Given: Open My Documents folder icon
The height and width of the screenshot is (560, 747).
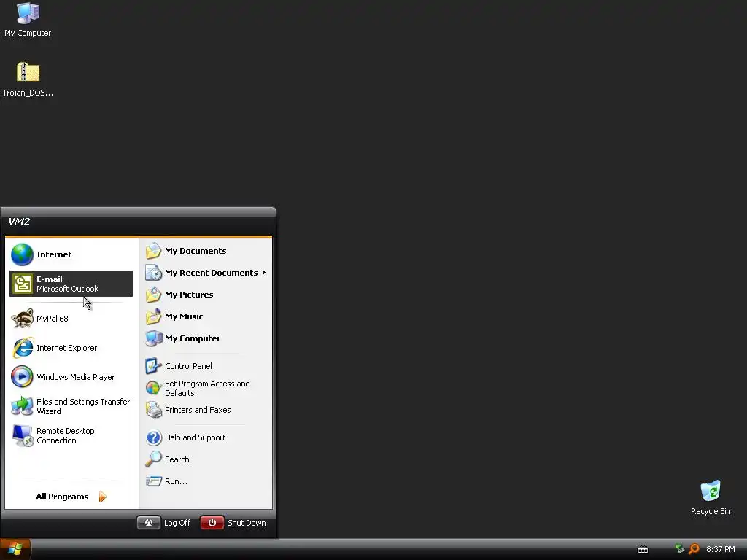Looking at the screenshot, I should click(x=153, y=251).
